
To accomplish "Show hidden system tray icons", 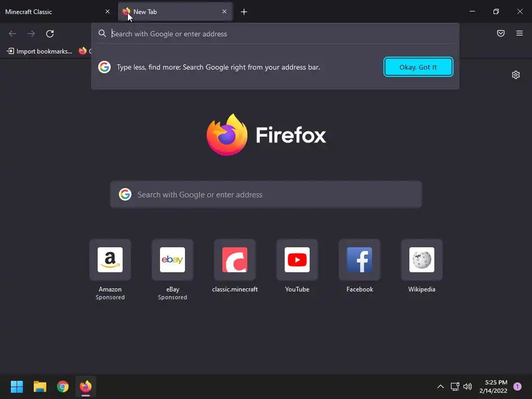I will [440, 387].
